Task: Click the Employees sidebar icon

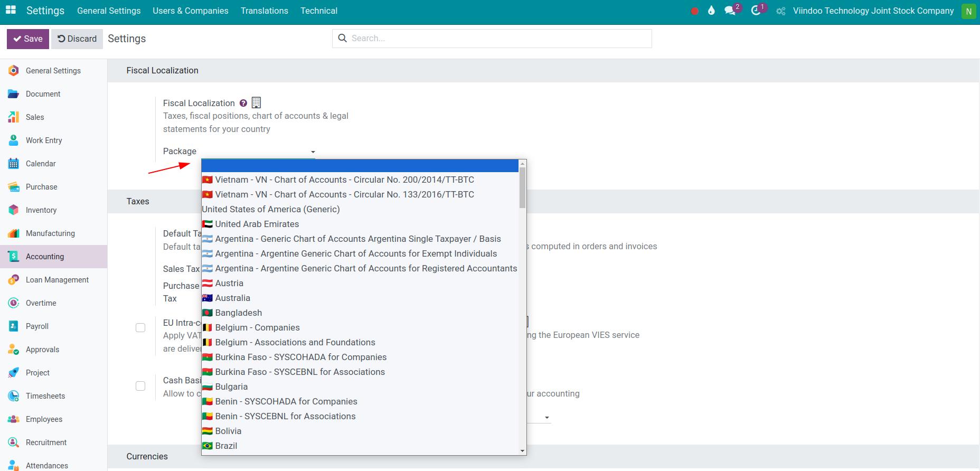Action: pyautogui.click(x=14, y=419)
